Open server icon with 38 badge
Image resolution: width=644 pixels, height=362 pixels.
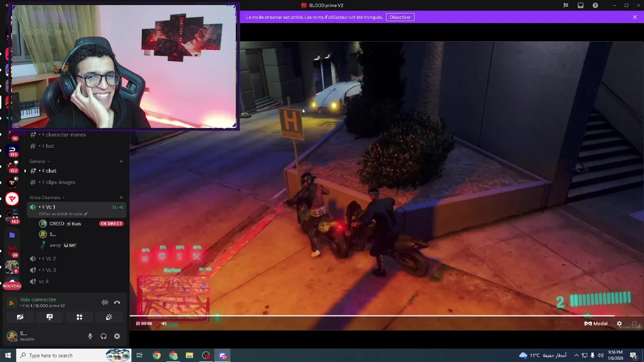coord(12,250)
